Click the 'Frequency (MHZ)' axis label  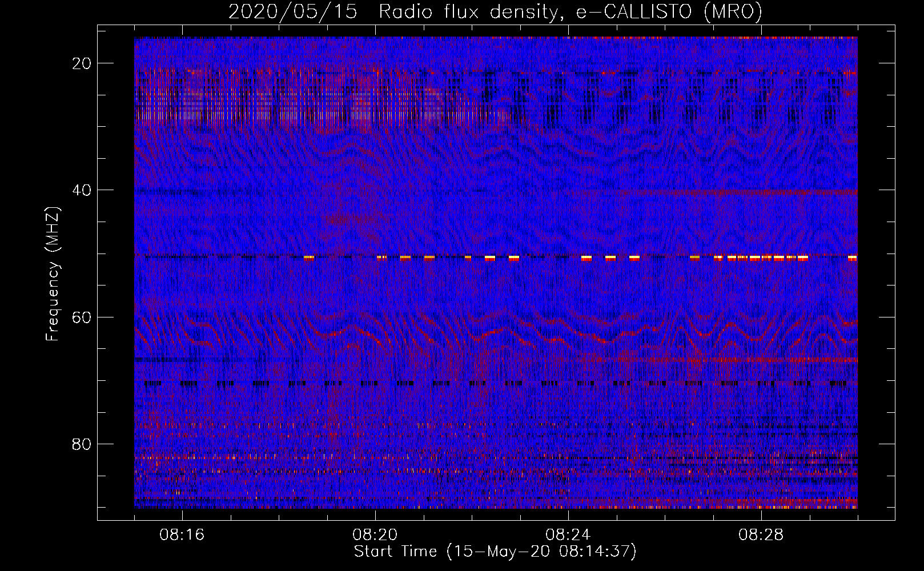[53, 274]
